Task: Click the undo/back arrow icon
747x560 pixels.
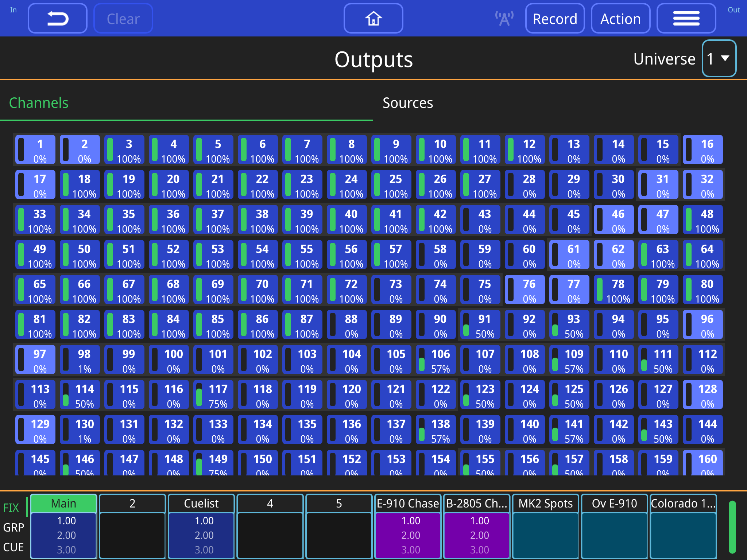Action: (57, 18)
